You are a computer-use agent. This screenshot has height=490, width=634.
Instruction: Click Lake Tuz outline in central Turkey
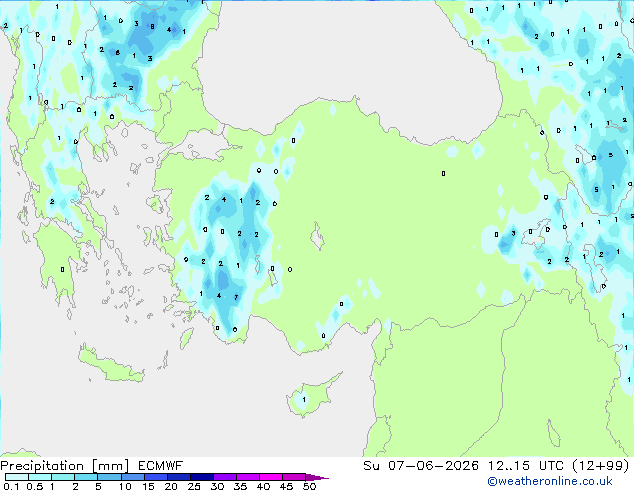317,236
